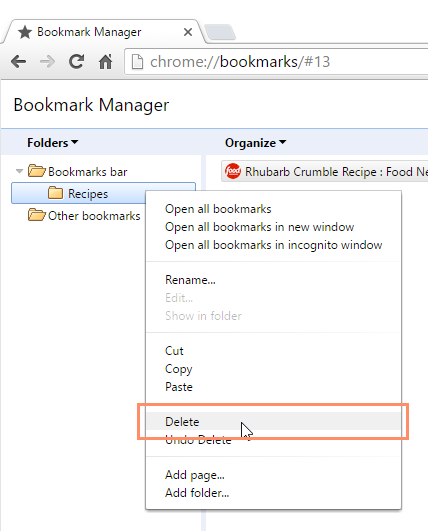Close the Bookmark Manager tab

point(188,32)
